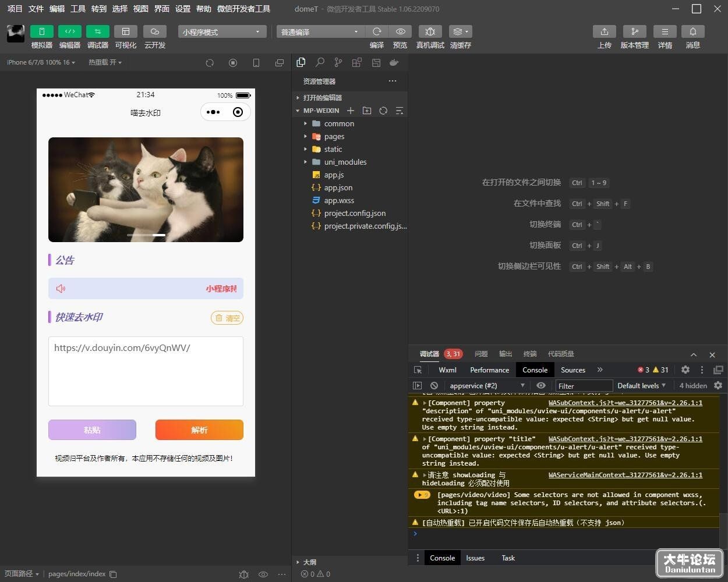The height and width of the screenshot is (582, 728).
Task: Switch to the Wxml tab
Action: (x=447, y=370)
